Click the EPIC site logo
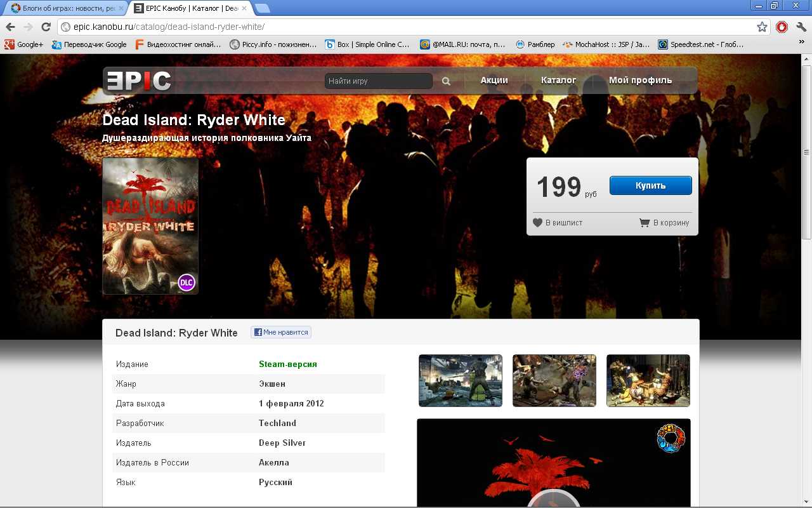The image size is (812, 508). 138,81
